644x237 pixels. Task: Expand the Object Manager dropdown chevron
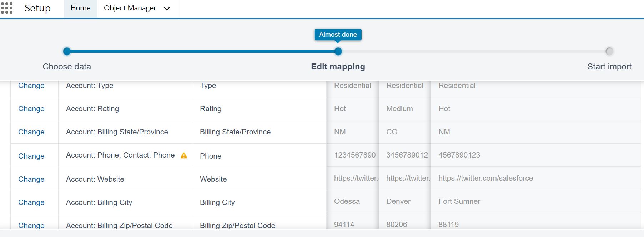tap(167, 9)
